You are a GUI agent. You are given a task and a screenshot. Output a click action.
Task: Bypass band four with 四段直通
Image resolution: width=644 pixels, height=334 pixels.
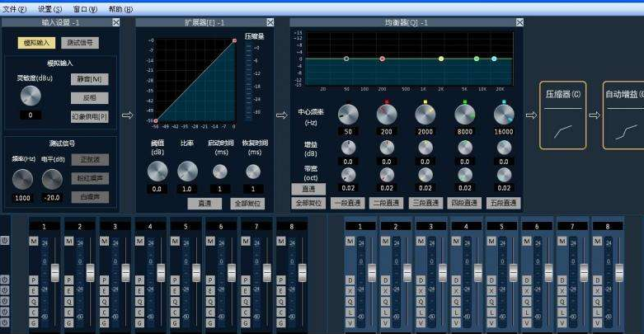coord(464,204)
